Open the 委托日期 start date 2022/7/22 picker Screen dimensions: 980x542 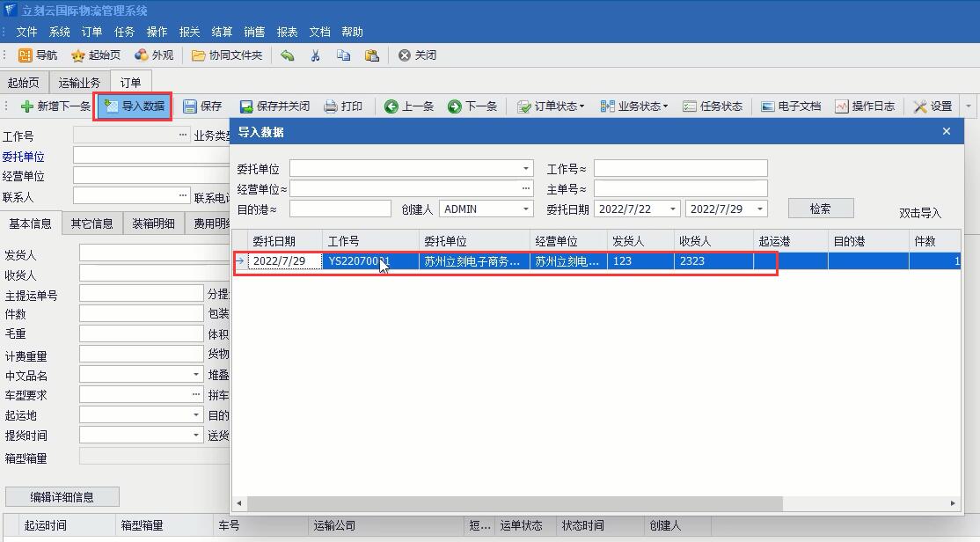point(673,209)
